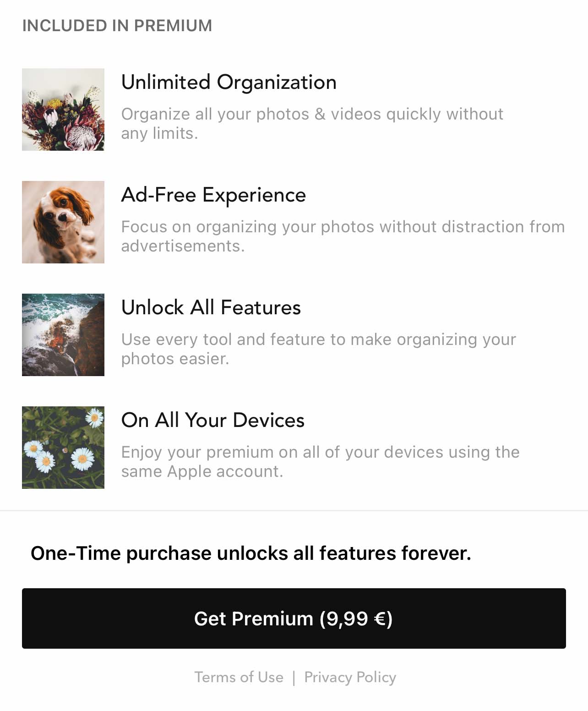Click the 'Organize all your photos & videos' description

[312, 123]
